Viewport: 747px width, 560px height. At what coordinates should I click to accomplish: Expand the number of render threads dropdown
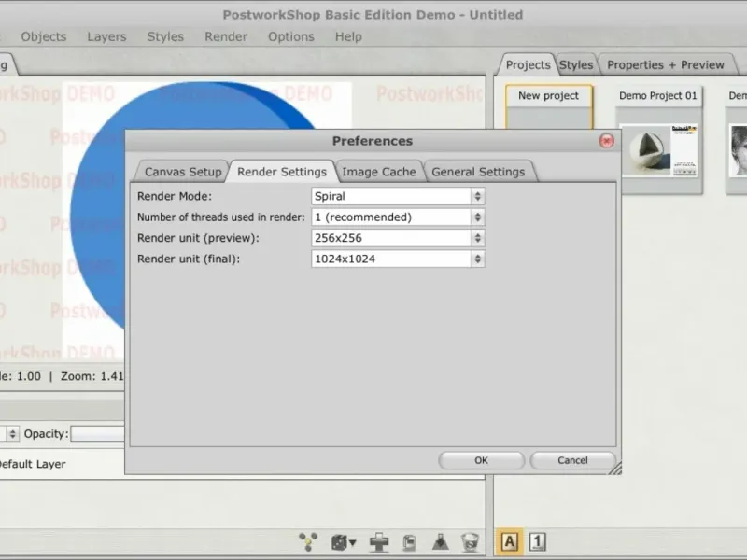point(398,217)
